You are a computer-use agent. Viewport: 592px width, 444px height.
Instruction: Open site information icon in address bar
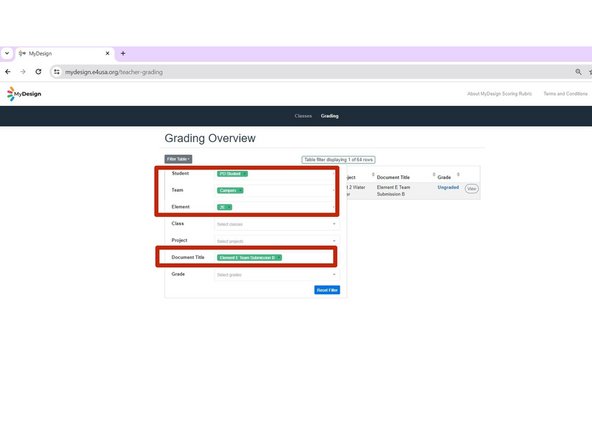tap(57, 72)
